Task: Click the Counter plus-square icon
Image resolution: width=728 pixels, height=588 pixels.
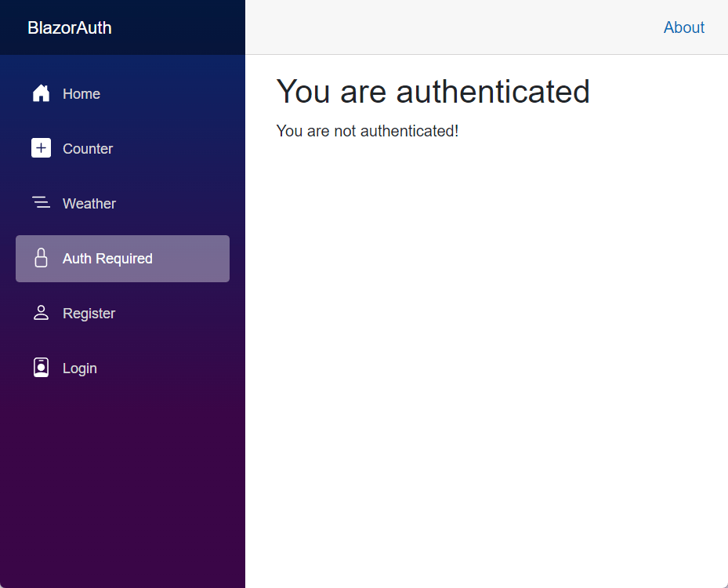Action: [x=41, y=147]
